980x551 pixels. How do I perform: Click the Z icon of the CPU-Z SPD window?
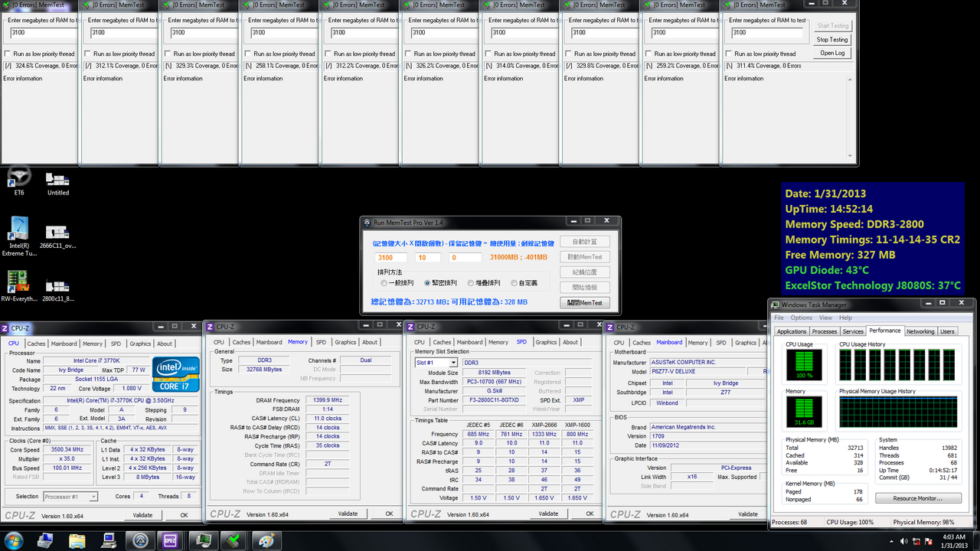coord(410,327)
